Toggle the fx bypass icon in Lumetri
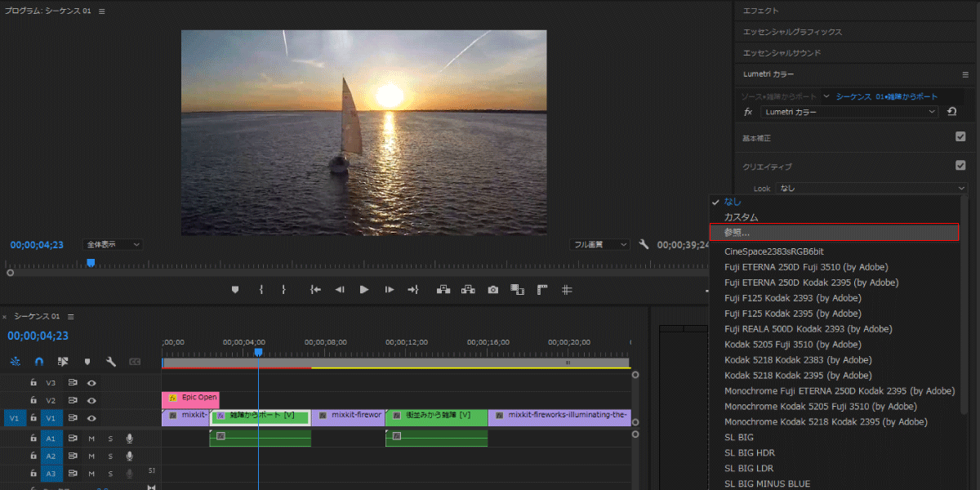The width and height of the screenshot is (980, 490). point(748,112)
